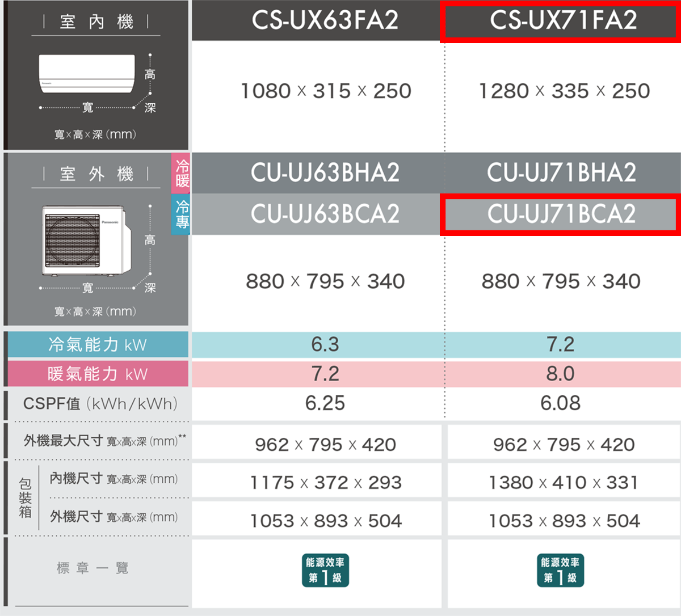681x616 pixels.
Task: Select the blue 冷專 tag
Action: (181, 214)
